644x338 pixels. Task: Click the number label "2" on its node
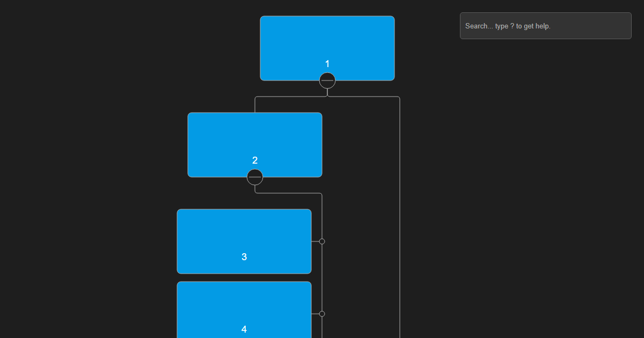[x=255, y=160]
